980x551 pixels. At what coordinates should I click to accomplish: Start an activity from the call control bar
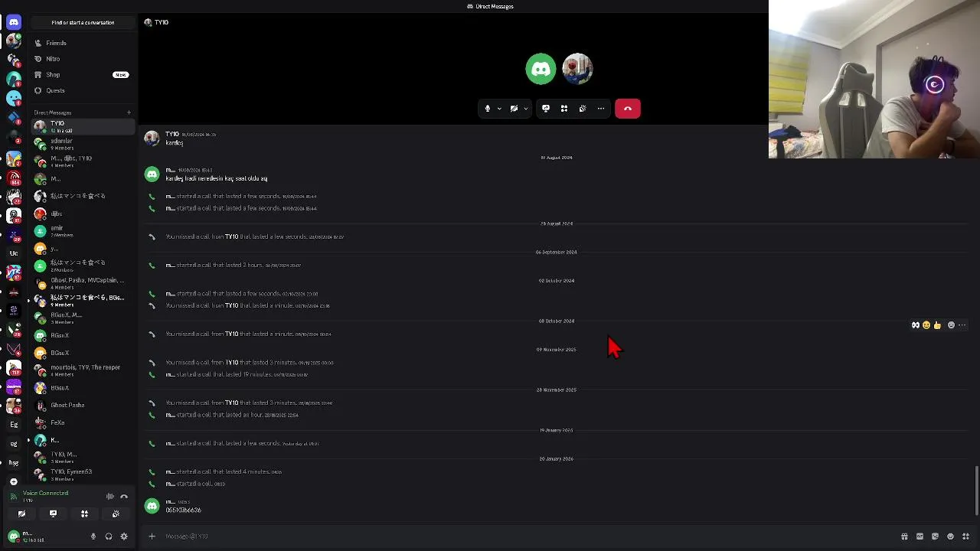(x=564, y=109)
